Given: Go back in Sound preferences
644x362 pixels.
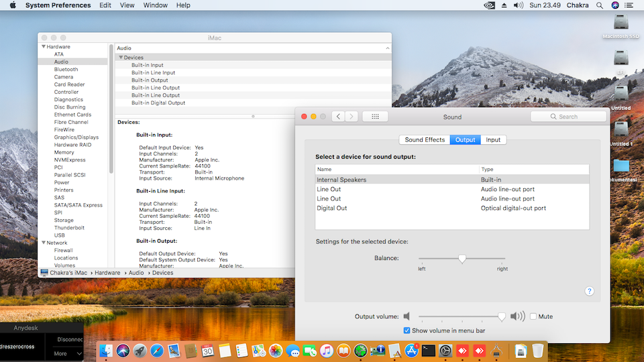Looking at the screenshot, I should pyautogui.click(x=338, y=117).
